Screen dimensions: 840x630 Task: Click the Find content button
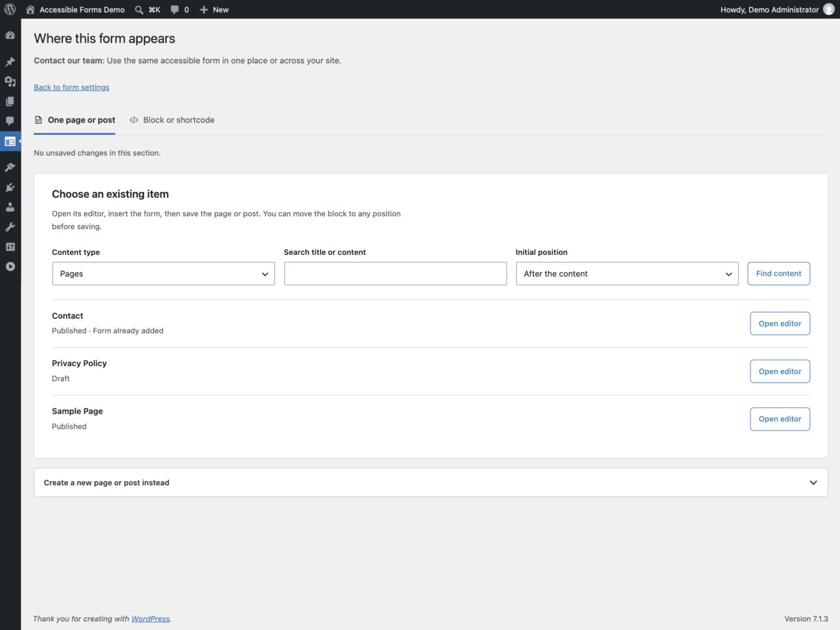click(x=779, y=274)
